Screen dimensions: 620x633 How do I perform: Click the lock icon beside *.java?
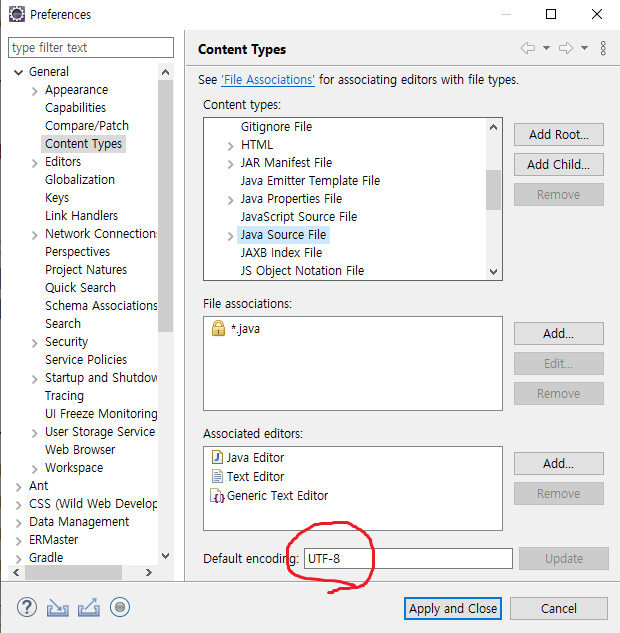click(x=218, y=328)
